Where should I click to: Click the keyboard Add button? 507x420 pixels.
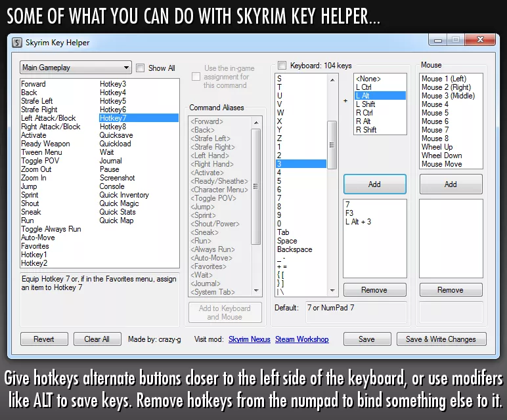point(375,184)
